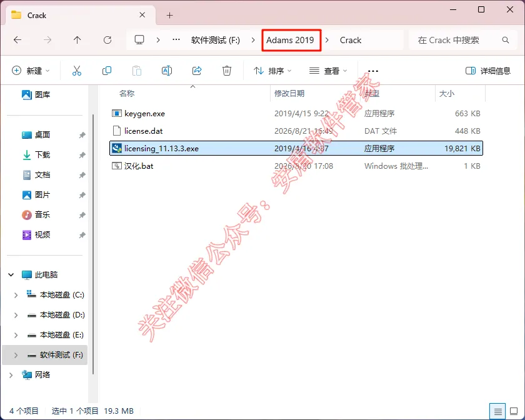This screenshot has height=420, width=525.
Task: Navigate to 软件测试 (F:) breadcrumb
Action: point(215,40)
